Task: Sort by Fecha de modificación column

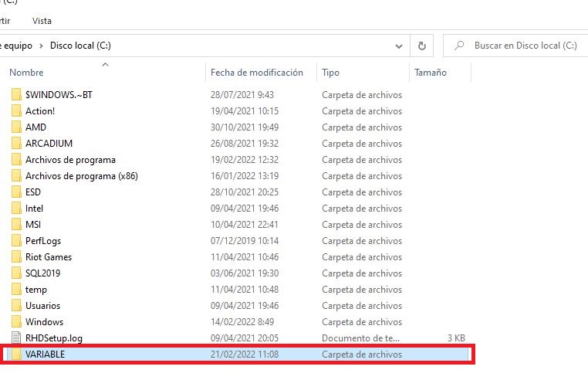Action: point(256,72)
